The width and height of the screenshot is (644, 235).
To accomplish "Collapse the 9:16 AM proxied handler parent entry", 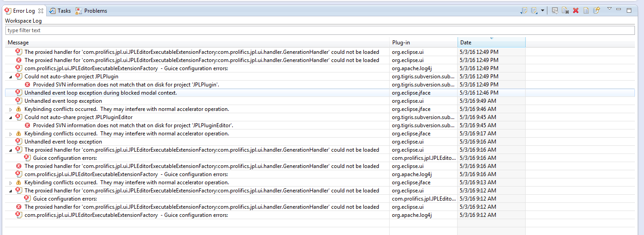I will [10, 150].
